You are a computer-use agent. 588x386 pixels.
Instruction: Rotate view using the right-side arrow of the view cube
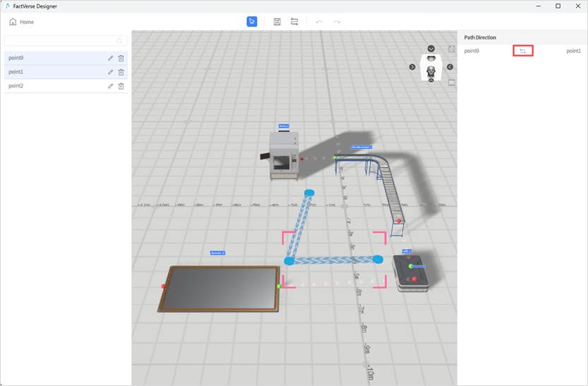click(450, 67)
